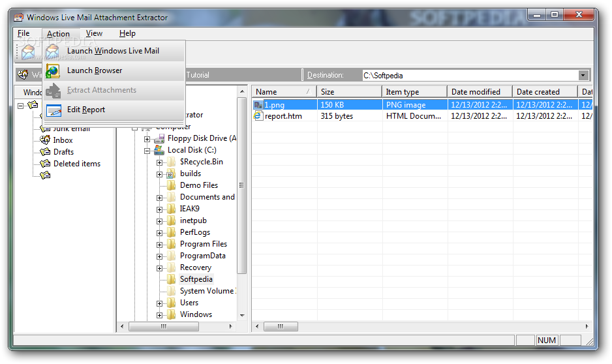Click the 315 bytes size cell
Viewport: 612px width, 364px height.
point(337,116)
